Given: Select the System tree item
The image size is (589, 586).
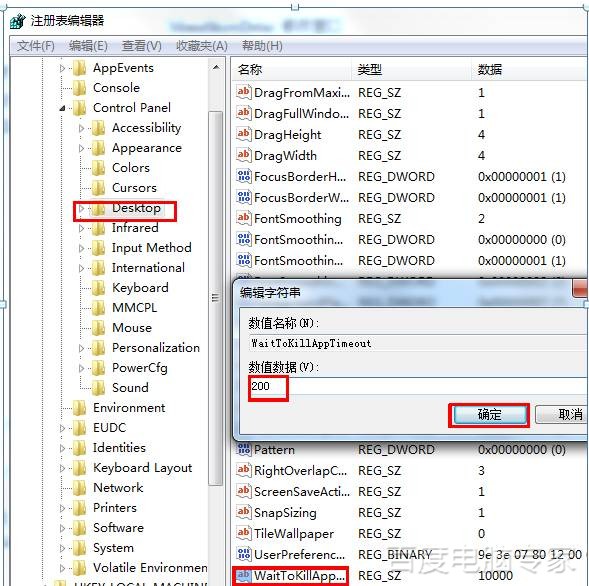Looking at the screenshot, I should 113,548.
